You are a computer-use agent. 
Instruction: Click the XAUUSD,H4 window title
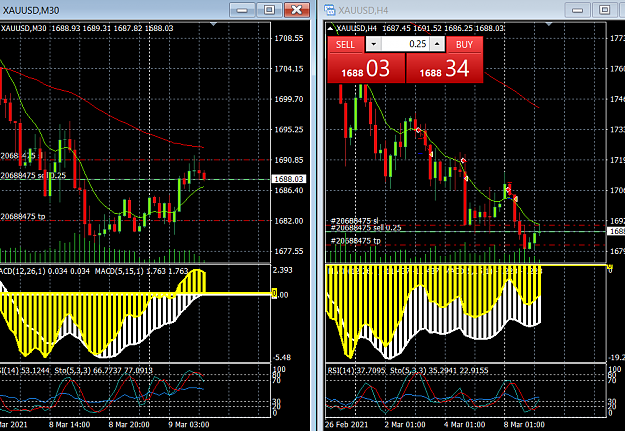point(363,10)
